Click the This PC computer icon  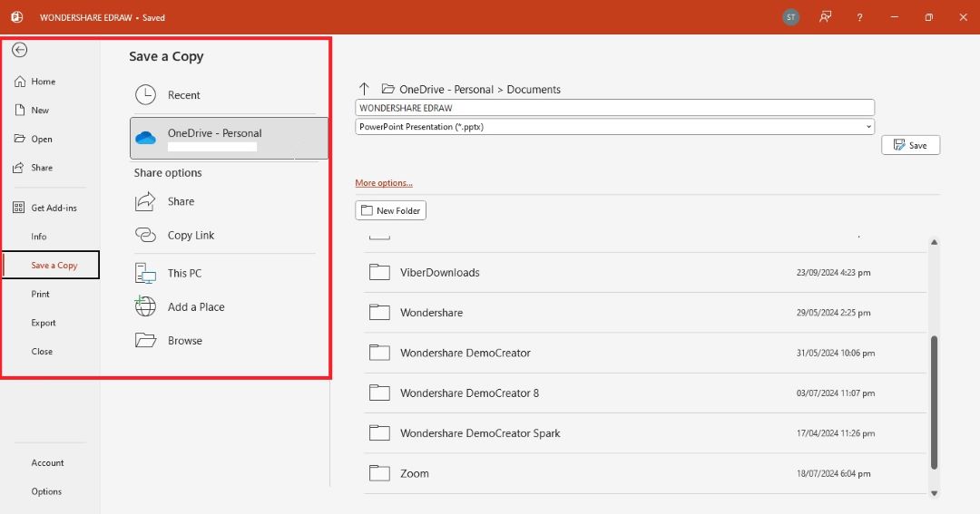click(145, 274)
